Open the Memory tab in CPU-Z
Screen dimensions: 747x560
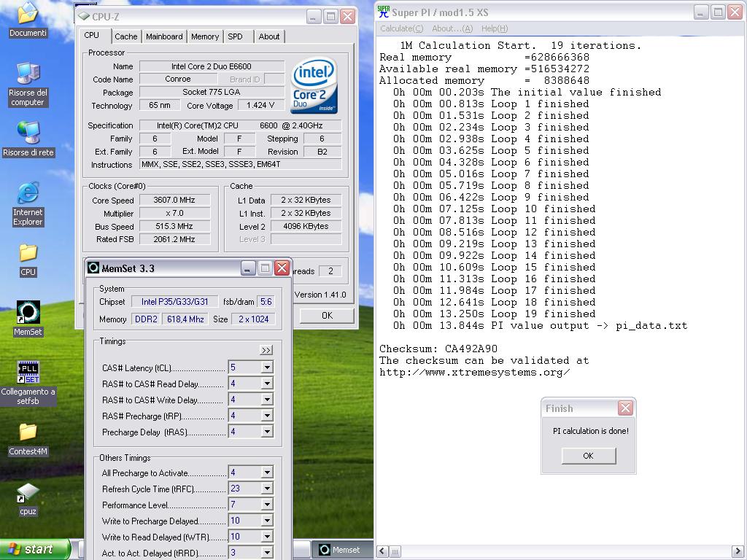(x=205, y=36)
